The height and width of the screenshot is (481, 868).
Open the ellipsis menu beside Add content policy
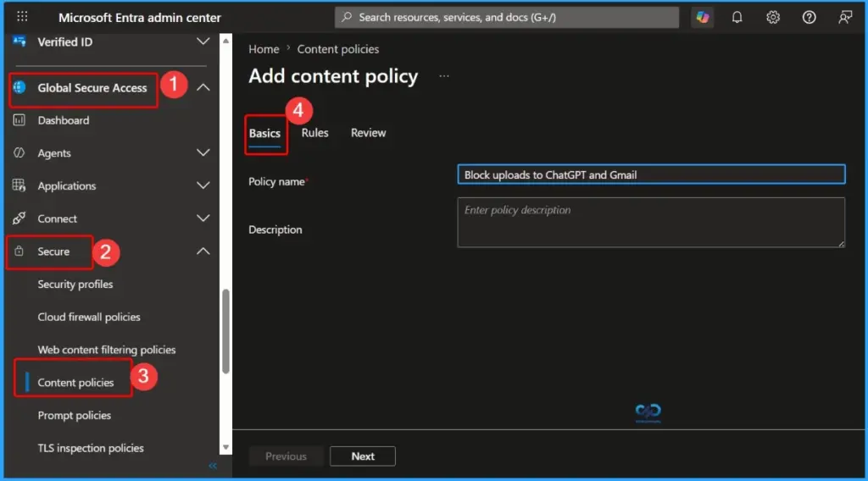click(444, 75)
